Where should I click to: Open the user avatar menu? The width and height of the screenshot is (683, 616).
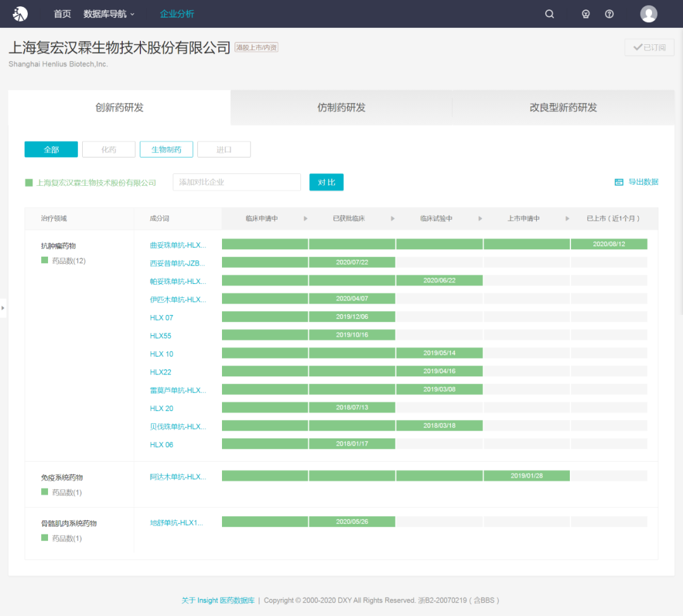pos(649,14)
